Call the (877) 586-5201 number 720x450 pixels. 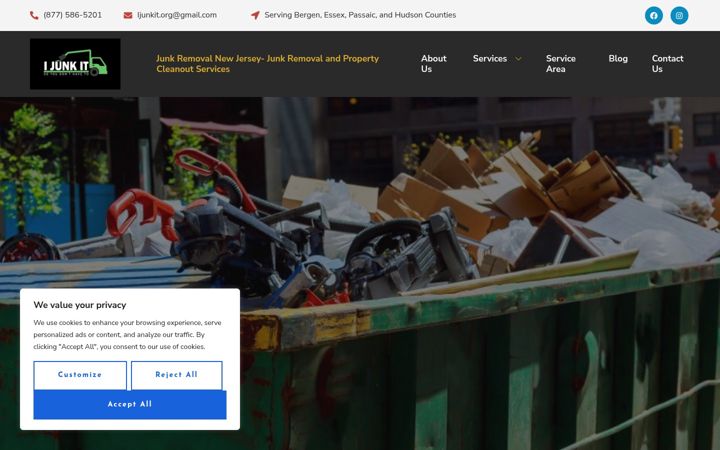(73, 15)
